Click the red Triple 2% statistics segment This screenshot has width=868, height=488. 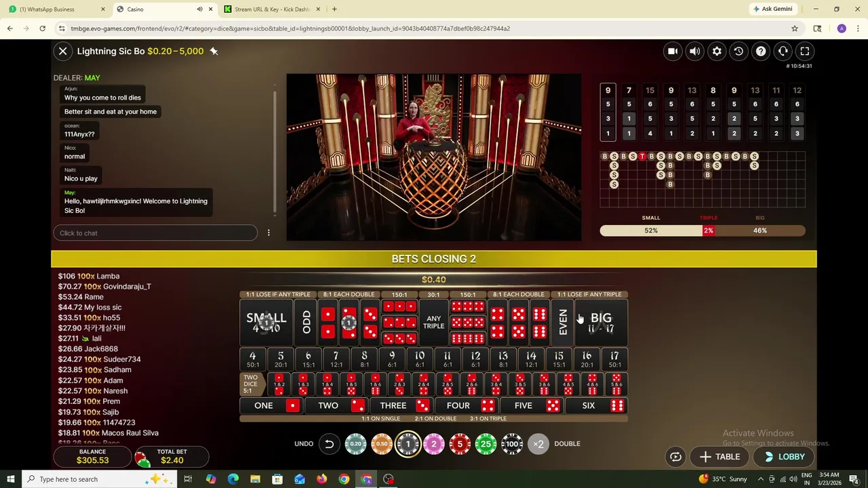coord(709,230)
